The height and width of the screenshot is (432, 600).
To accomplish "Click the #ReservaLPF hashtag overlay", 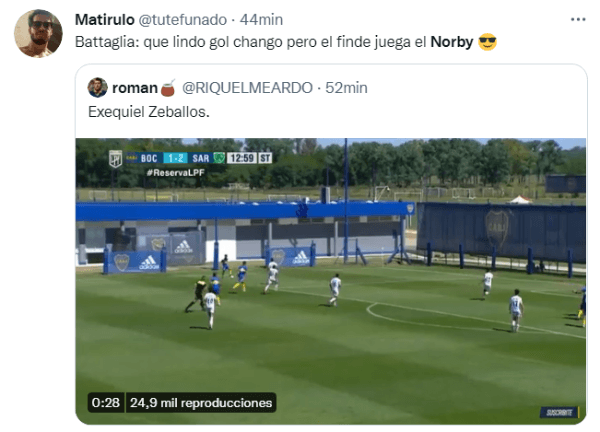I will (176, 173).
